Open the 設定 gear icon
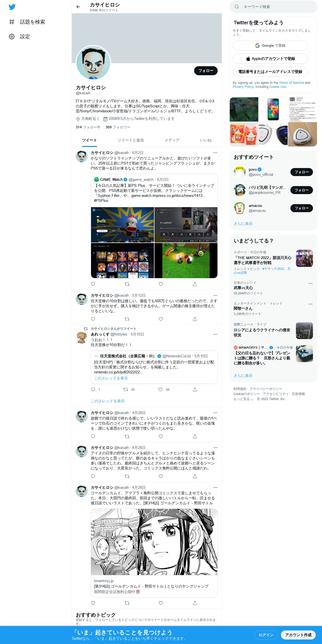322x644 pixels. tap(12, 36)
